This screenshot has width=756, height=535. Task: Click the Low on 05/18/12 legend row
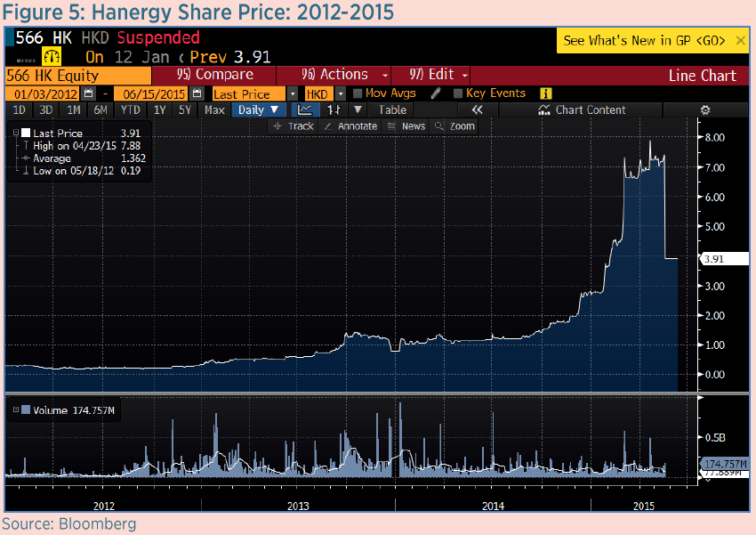pos(82,171)
